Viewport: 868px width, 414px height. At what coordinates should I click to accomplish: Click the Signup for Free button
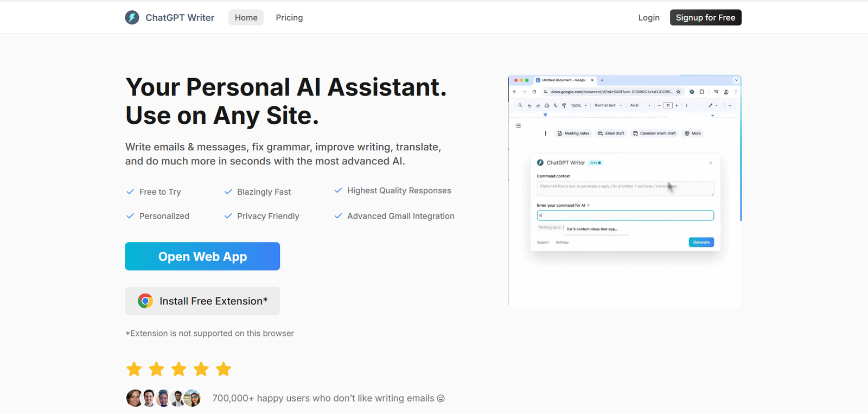pyautogui.click(x=705, y=17)
